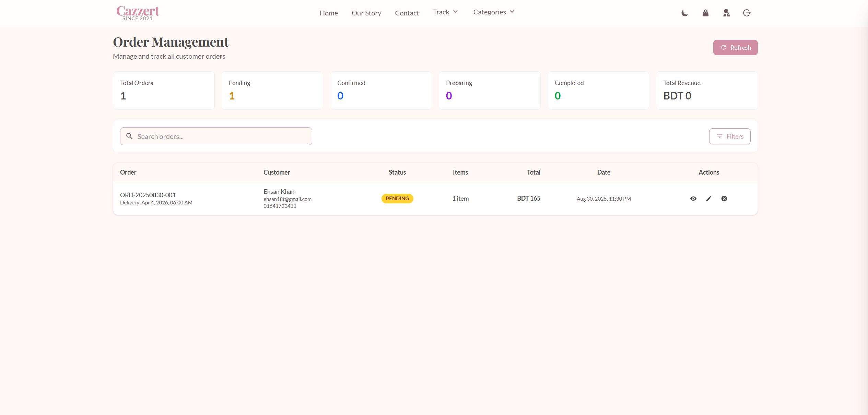The width and height of the screenshot is (868, 415).
Task: Open the Filters panel
Action: click(x=730, y=136)
